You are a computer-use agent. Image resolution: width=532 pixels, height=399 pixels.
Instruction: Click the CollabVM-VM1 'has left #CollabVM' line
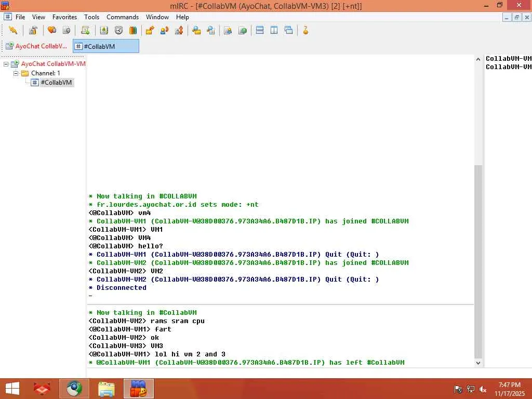tap(246, 362)
